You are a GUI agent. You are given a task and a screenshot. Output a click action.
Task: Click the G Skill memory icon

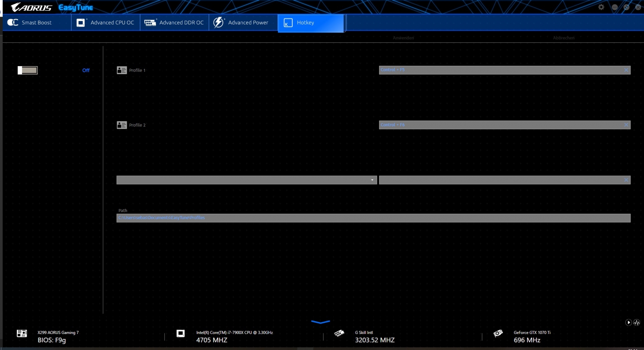pyautogui.click(x=339, y=333)
